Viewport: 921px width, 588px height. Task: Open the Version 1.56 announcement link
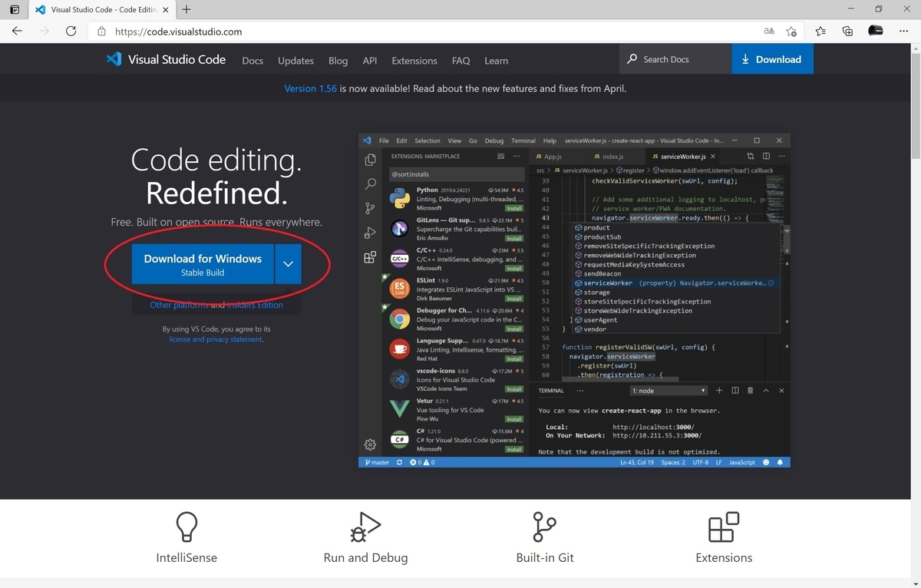[310, 88]
